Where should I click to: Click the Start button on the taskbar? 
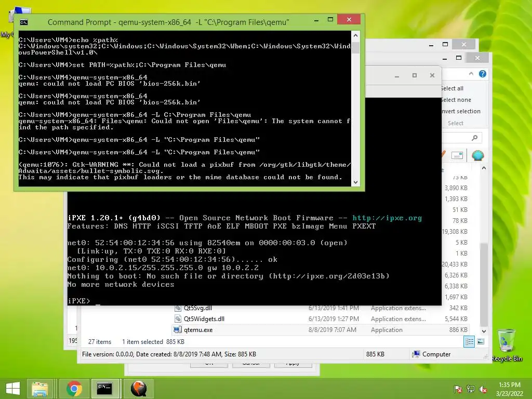[13, 388]
